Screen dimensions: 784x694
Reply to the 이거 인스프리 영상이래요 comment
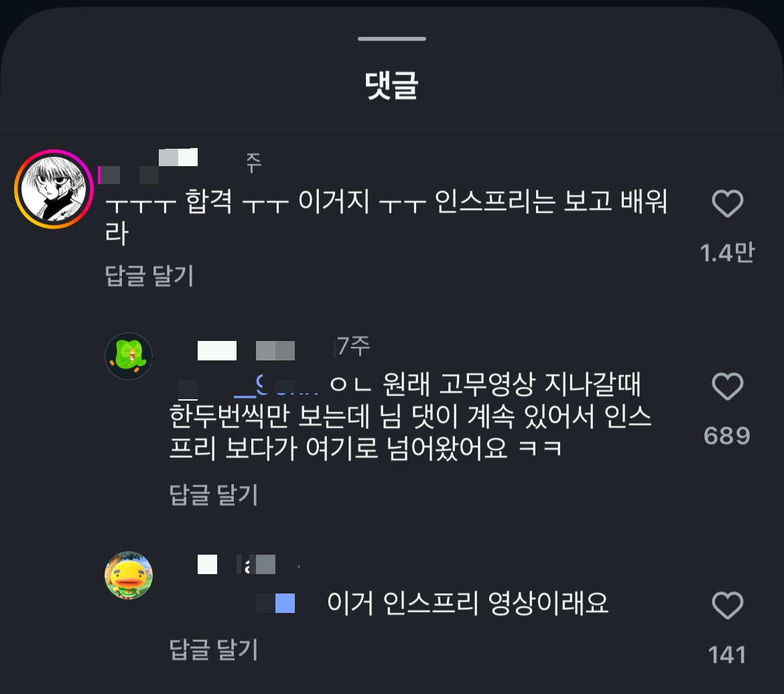214,650
